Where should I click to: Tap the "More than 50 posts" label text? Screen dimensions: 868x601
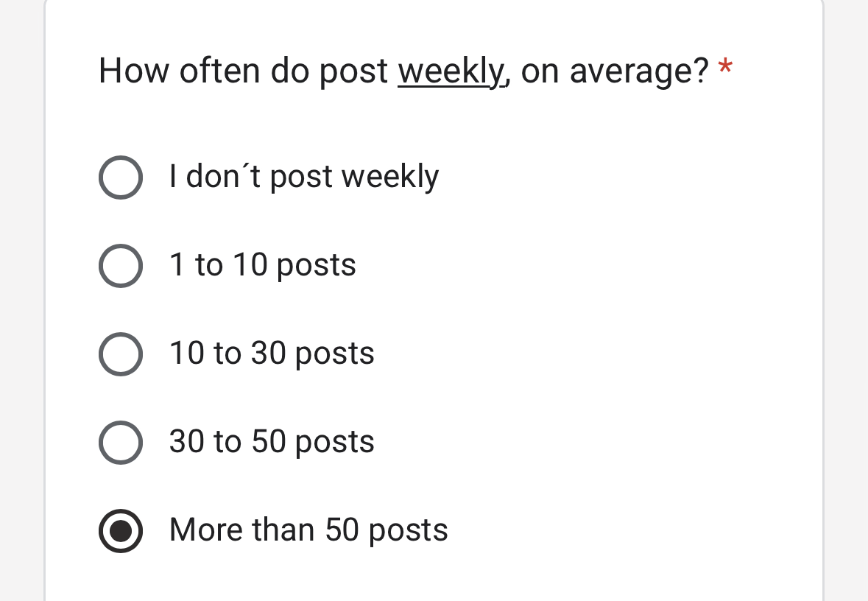click(308, 531)
